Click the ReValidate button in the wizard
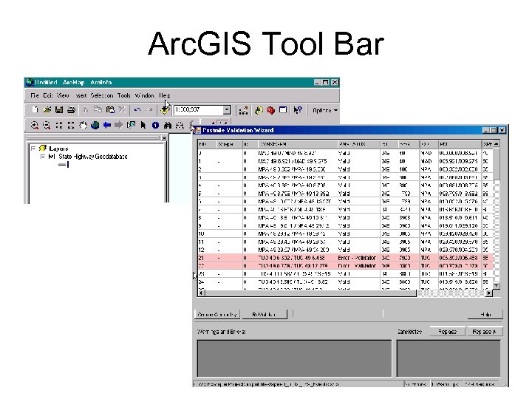Viewport: 532px width, 399px height. pos(264,315)
